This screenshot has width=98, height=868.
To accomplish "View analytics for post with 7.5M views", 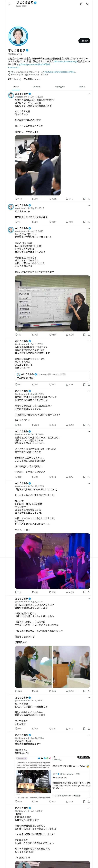I will 70,199.
